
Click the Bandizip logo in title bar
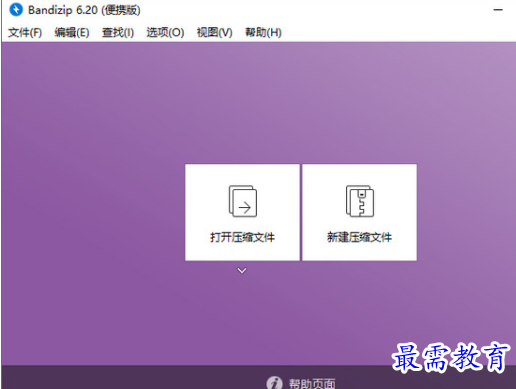(x=16, y=10)
